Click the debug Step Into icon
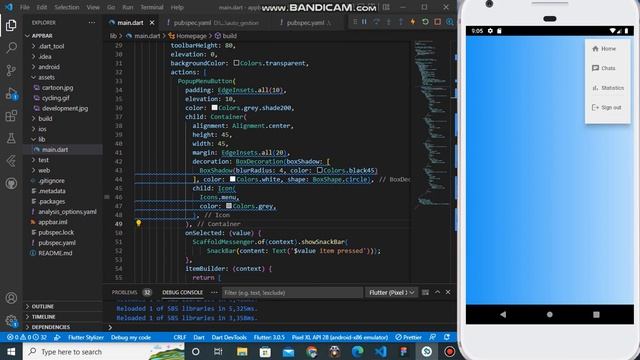The image size is (640, 360). [388, 22]
